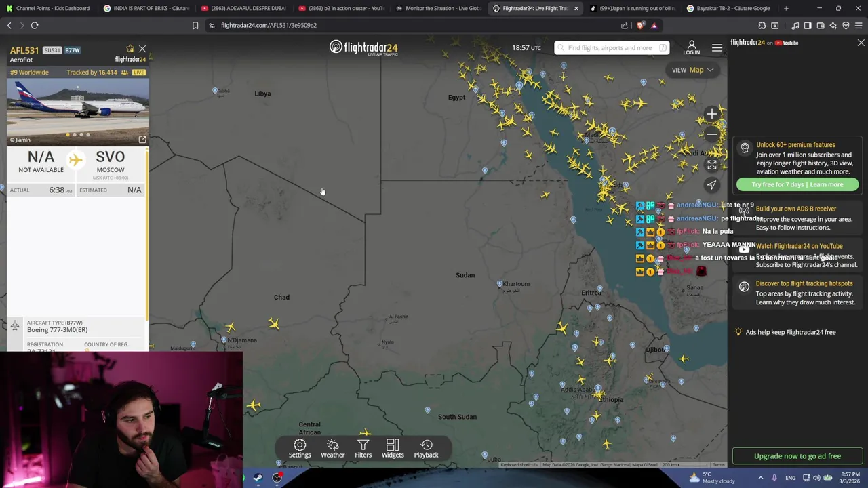Viewport: 868px width, 488px height.
Task: Select the first photo carousel dot
Action: pos(68,134)
